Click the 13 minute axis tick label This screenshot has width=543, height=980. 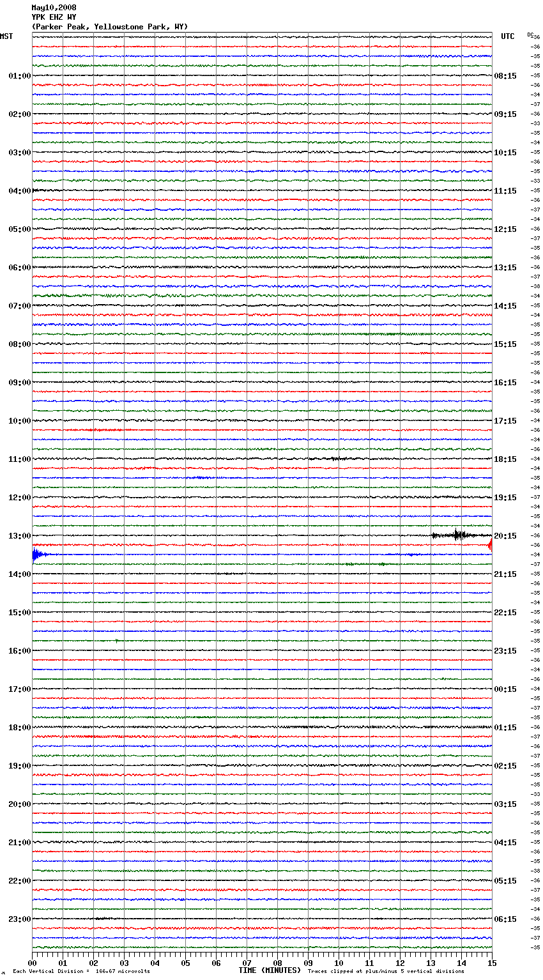click(431, 963)
